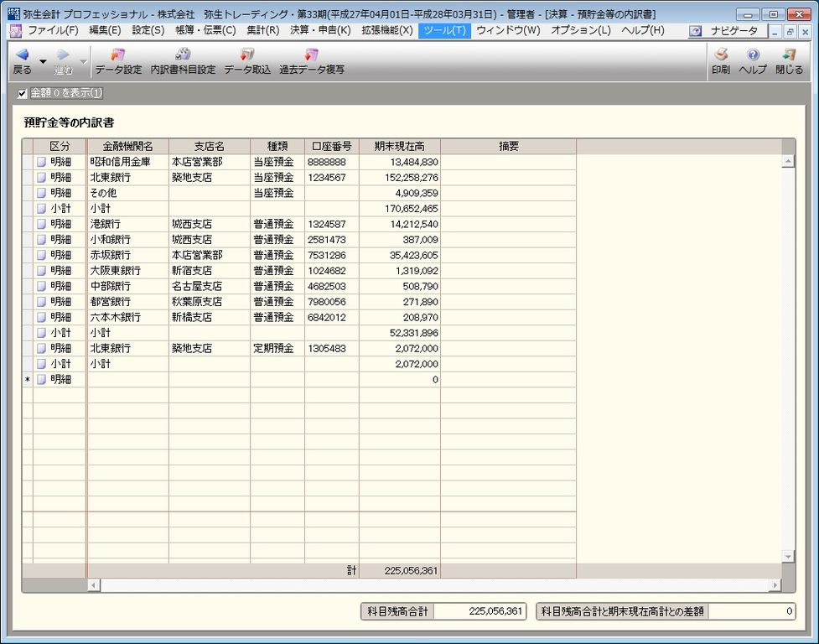Image resolution: width=819 pixels, height=644 pixels.
Task: Launch the データ取込 import tool
Action: 246,62
